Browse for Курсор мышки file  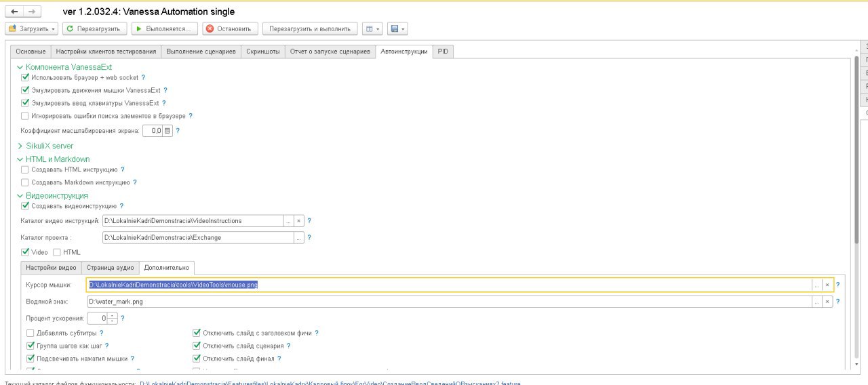click(x=817, y=285)
